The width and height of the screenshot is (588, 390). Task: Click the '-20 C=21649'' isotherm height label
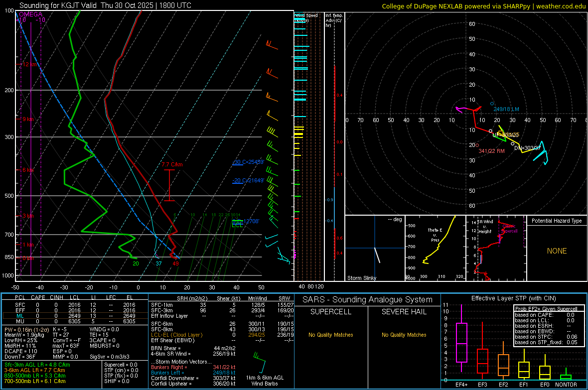pyautogui.click(x=248, y=180)
